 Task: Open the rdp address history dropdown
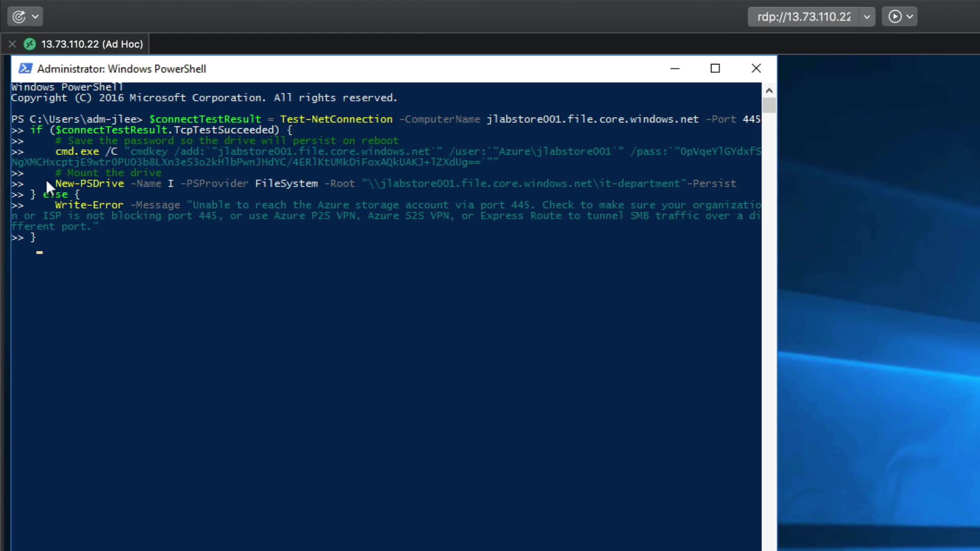coord(867,17)
